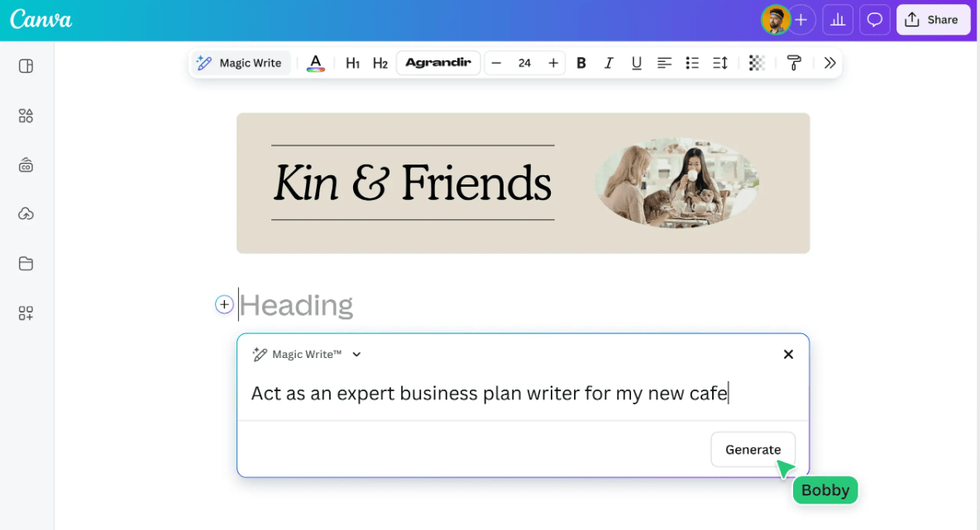Image resolution: width=980 pixels, height=530 pixels.
Task: Open the Apps sidebar icon
Action: pyautogui.click(x=26, y=313)
